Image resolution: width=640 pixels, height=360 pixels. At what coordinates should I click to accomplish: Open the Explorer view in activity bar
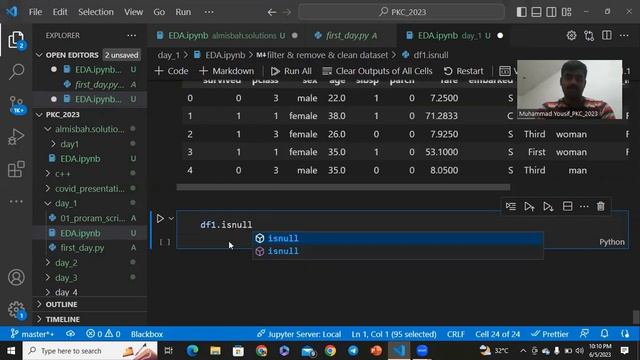point(16,40)
